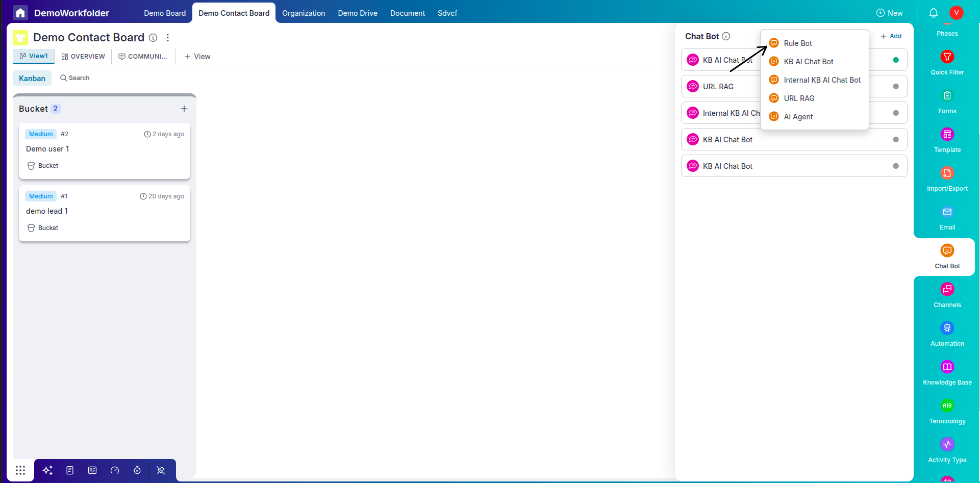This screenshot has width=980, height=483.
Task: Open the contact card icon in bottom toolbar
Action: pos(92,470)
